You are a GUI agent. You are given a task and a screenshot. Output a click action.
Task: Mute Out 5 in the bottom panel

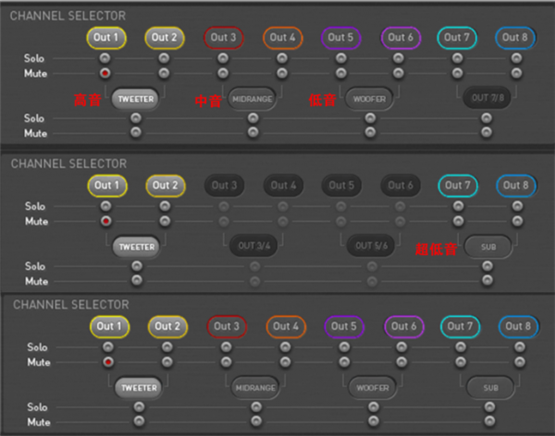[x=344, y=362]
